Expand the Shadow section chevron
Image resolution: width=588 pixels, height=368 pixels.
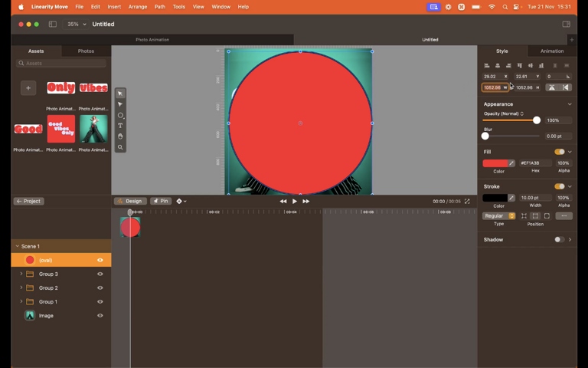570,239
